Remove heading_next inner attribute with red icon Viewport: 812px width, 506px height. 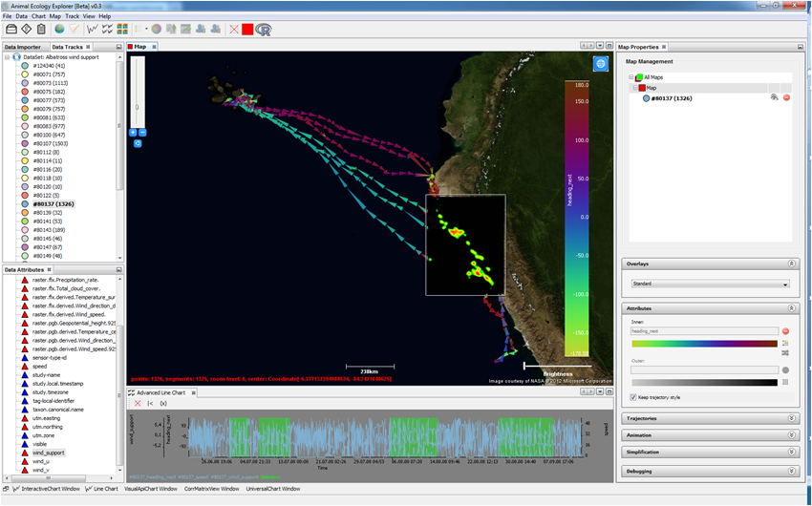(x=785, y=331)
